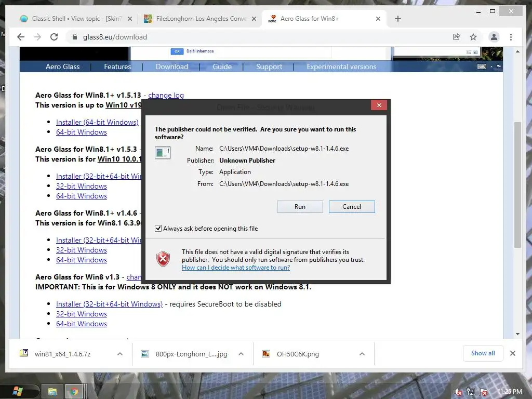Click page scrollbar down arrow

point(517,334)
